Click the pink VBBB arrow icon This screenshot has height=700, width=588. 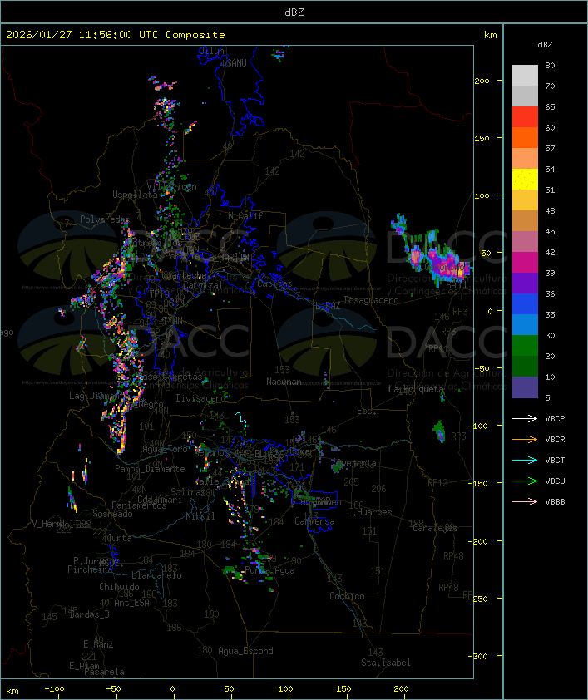[x=525, y=501]
